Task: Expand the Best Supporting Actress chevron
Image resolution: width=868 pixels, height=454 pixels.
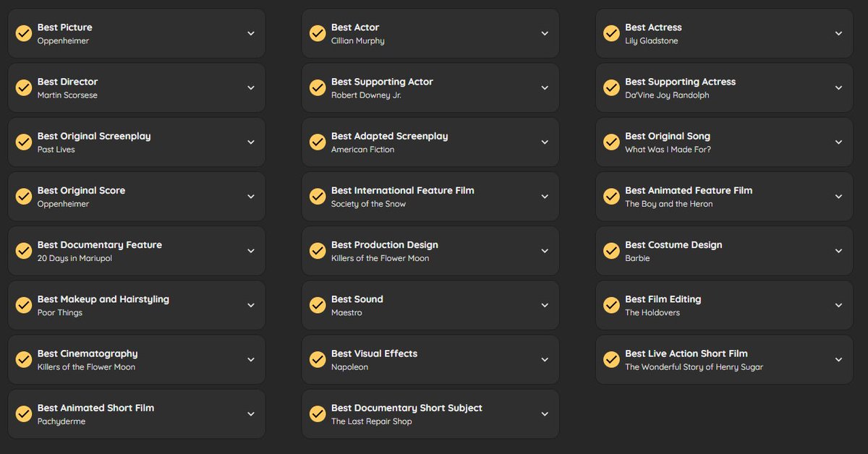Action: coord(838,87)
